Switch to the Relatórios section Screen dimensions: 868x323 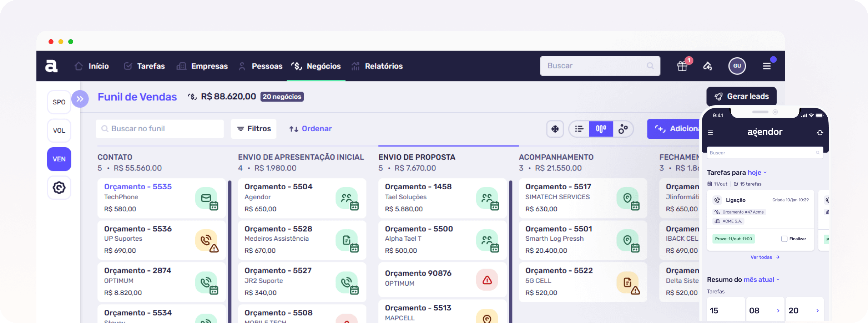tap(384, 66)
